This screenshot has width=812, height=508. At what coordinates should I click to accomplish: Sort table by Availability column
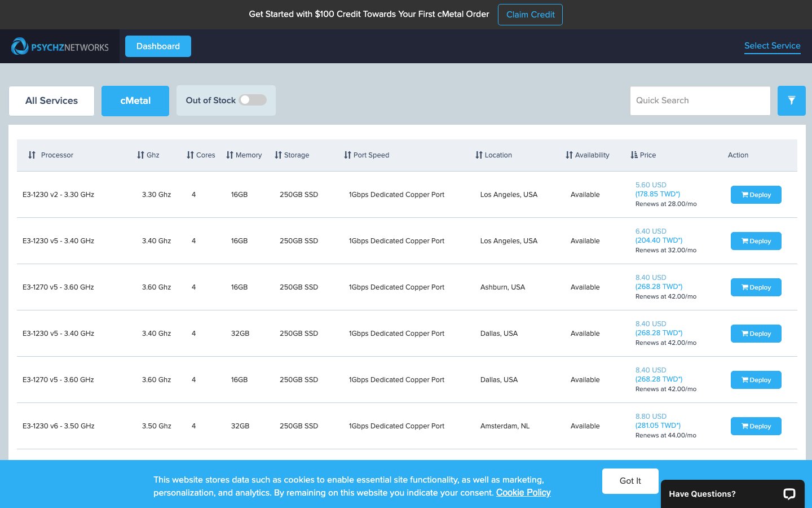pos(588,155)
